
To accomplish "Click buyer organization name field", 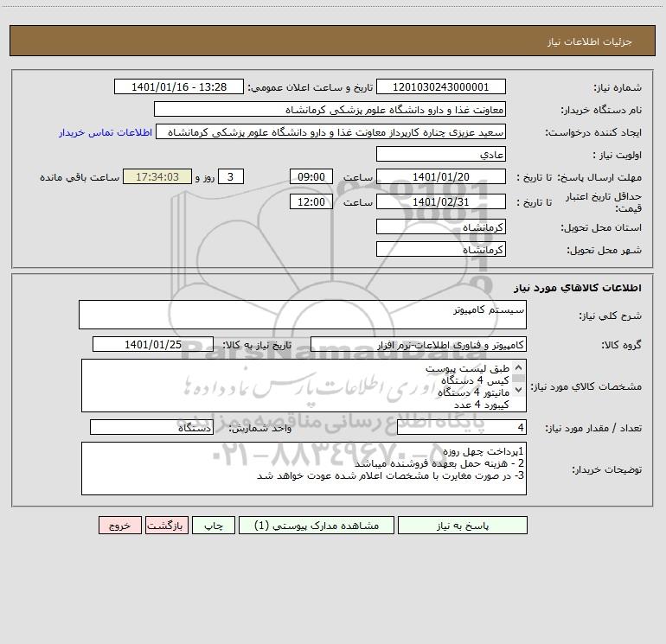I will [x=330, y=109].
